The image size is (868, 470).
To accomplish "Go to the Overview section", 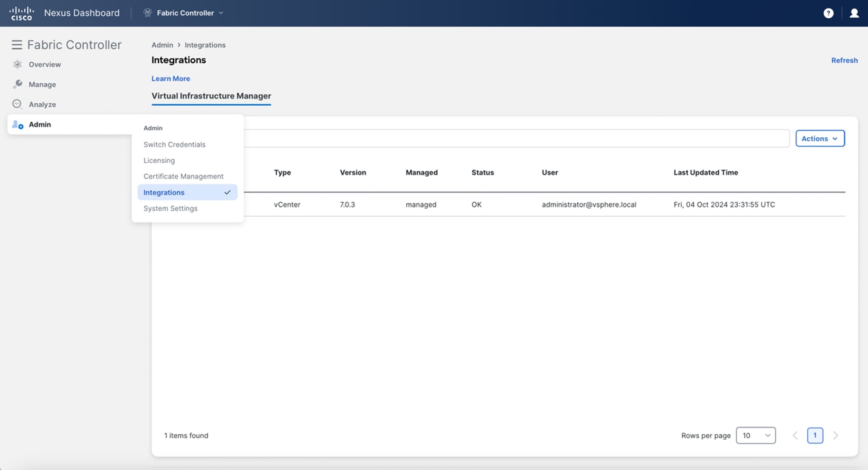I will point(45,64).
